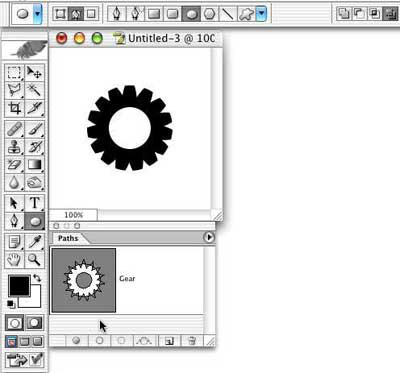Viewport: 400px width, 373px height.
Task: Select the Rectangular Marquee tool
Action: coord(14,72)
